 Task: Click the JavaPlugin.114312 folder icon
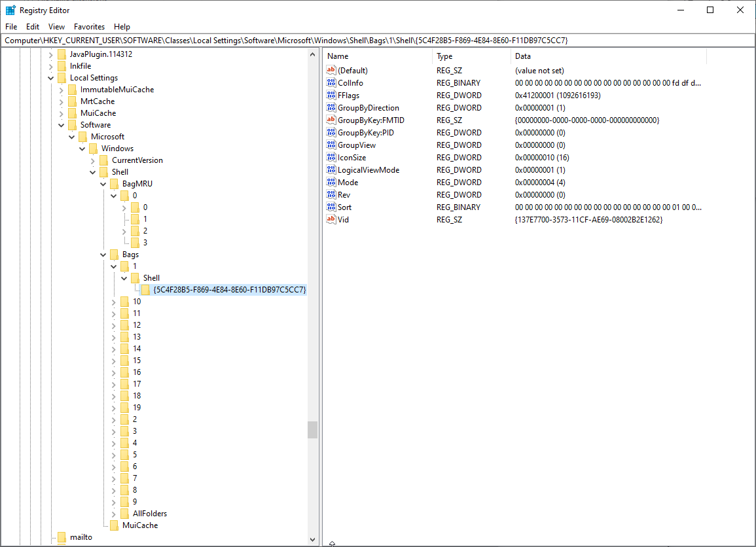click(62, 54)
